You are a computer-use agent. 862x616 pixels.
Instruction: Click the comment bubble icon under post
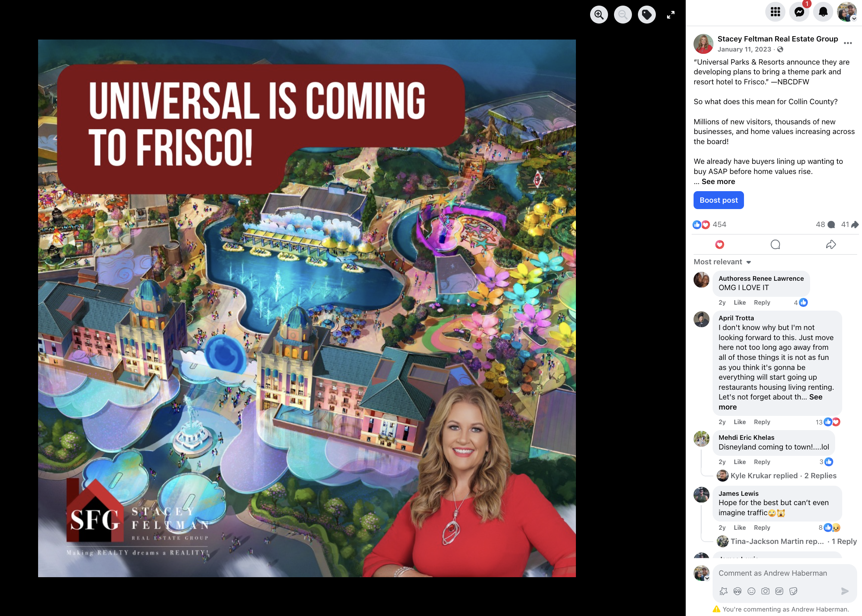775,245
